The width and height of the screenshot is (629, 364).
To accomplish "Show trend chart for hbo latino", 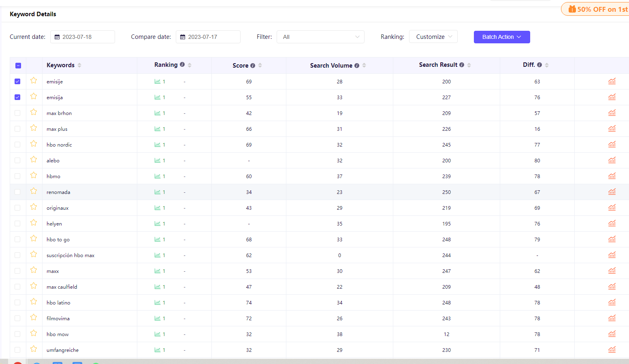I will click(x=612, y=302).
